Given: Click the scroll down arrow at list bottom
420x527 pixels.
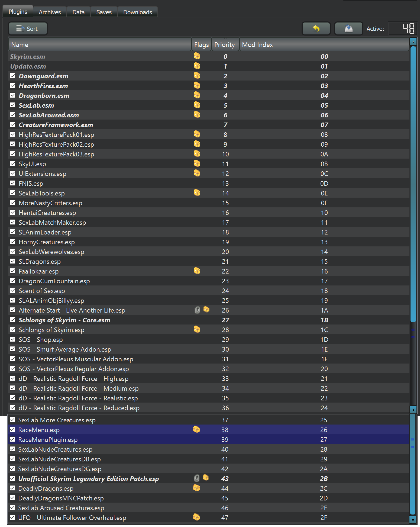Looking at the screenshot, I should coord(413,520).
